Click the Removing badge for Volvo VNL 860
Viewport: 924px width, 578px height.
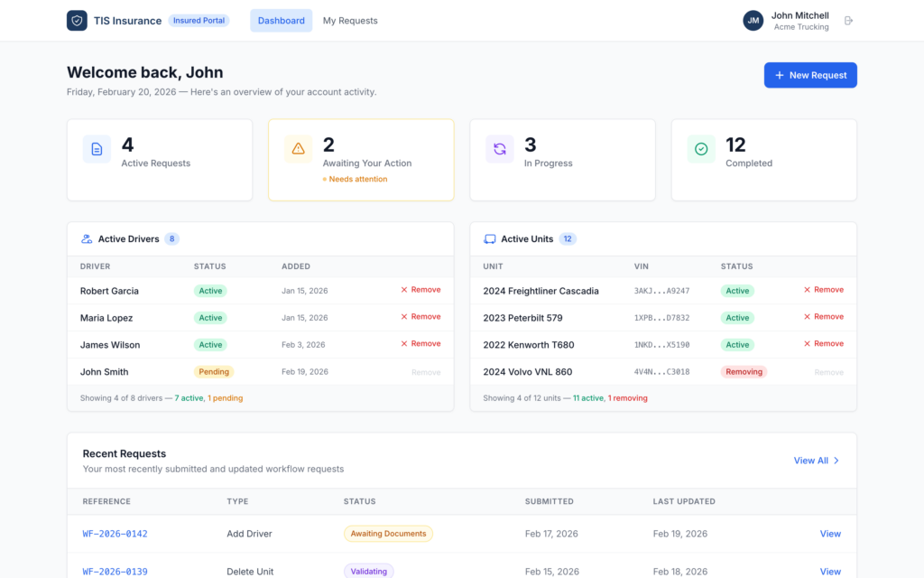(744, 372)
